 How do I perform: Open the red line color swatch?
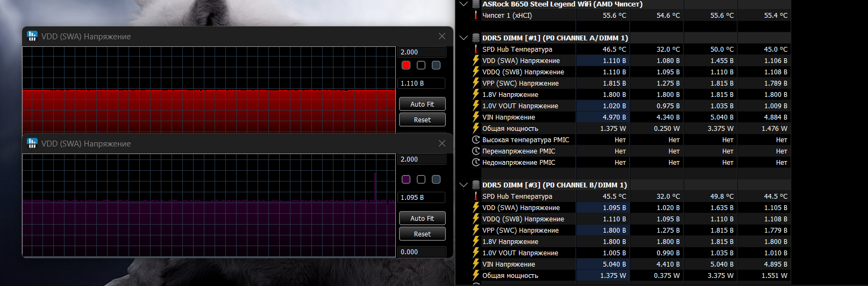(x=406, y=65)
